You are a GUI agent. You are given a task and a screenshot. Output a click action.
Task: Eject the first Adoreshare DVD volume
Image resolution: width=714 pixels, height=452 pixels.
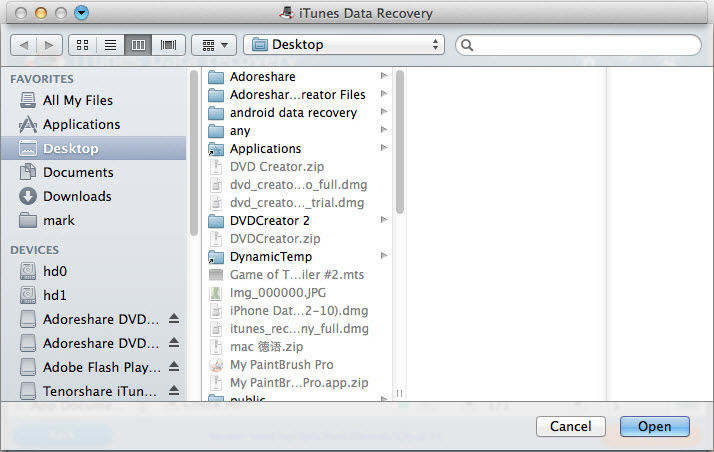tap(173, 319)
